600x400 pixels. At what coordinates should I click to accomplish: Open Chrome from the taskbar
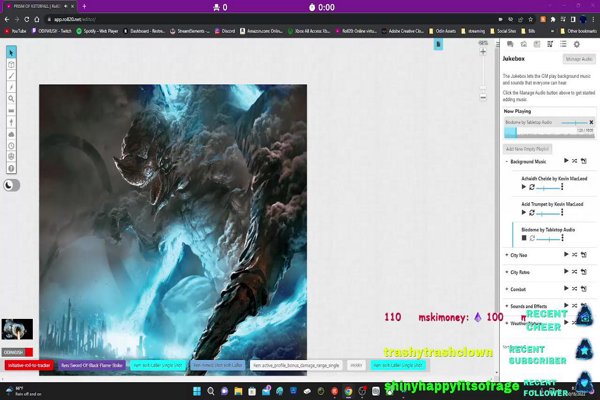(x=348, y=391)
